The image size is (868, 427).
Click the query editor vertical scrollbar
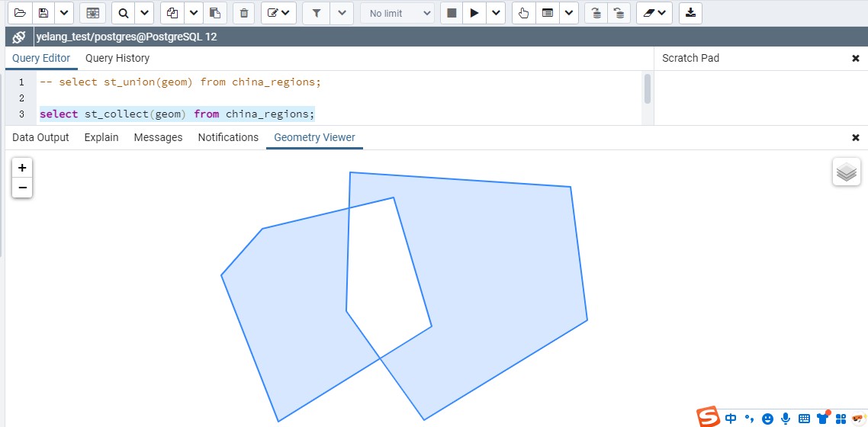point(648,88)
